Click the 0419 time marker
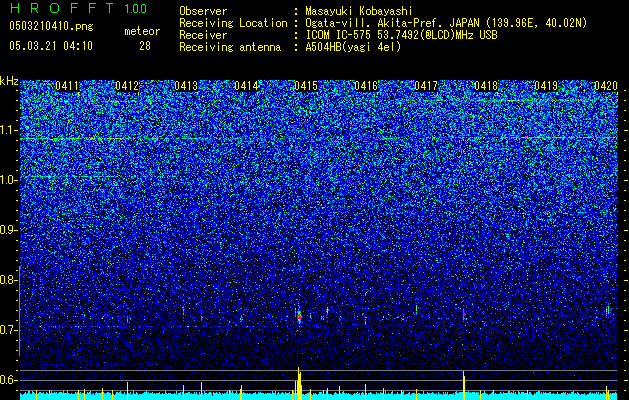 (546, 86)
